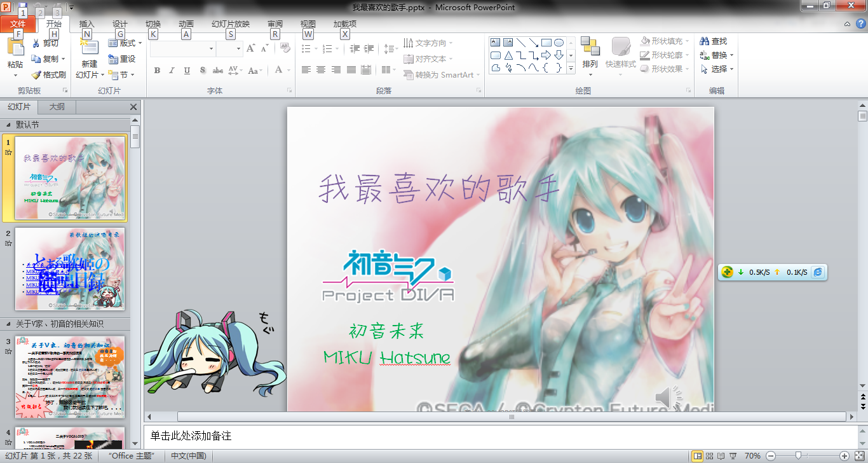Screen dimensions: 868x463
Task: Increase font size with large A icon
Action: click(250, 48)
